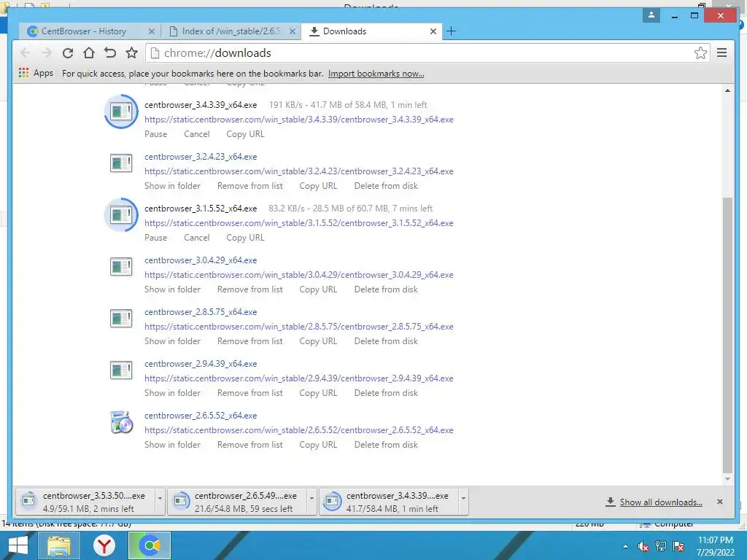Screen dimensions: 747x560
Task: Go to the Home page icon
Action: [88, 52]
